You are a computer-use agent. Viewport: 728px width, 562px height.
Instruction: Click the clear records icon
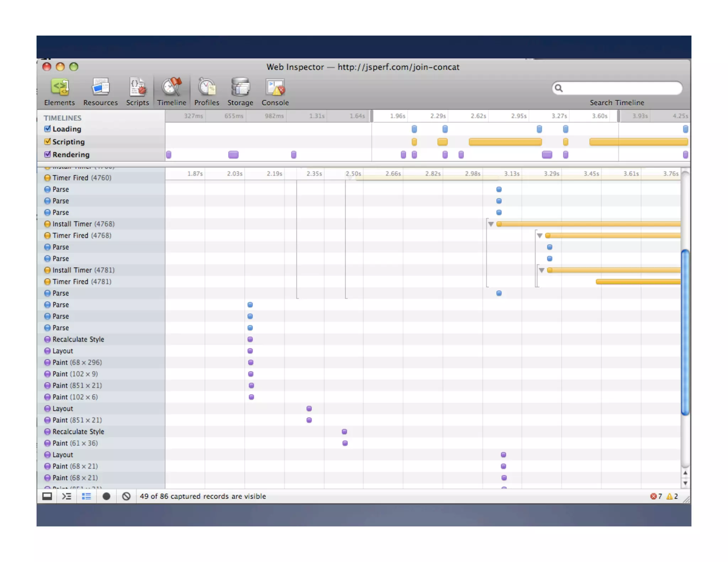(x=126, y=496)
